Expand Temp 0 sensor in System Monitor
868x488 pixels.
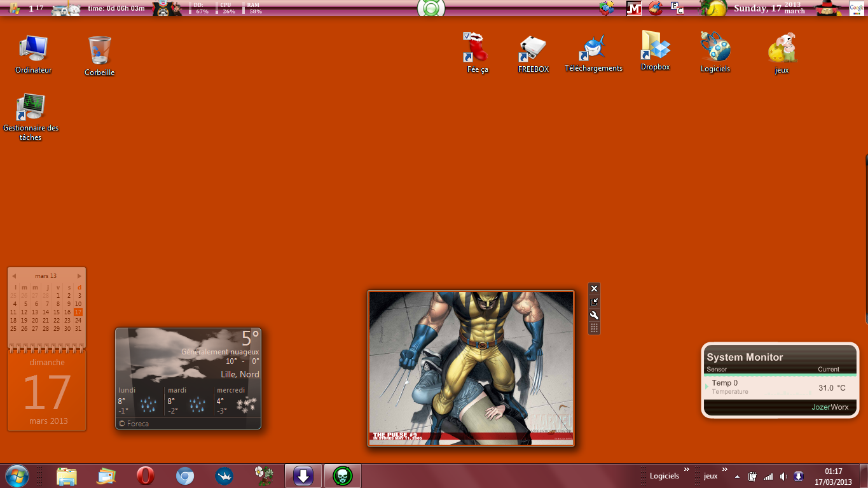(706, 386)
